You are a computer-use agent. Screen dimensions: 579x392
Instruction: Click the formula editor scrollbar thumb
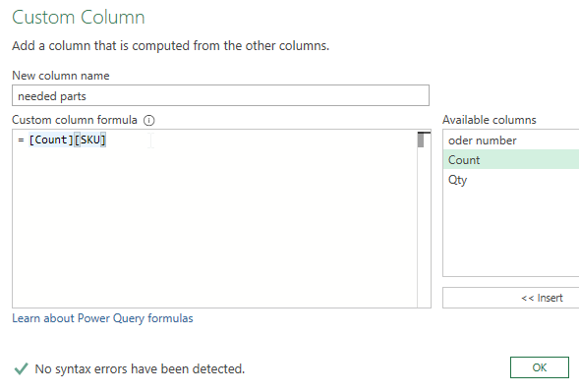pos(421,140)
